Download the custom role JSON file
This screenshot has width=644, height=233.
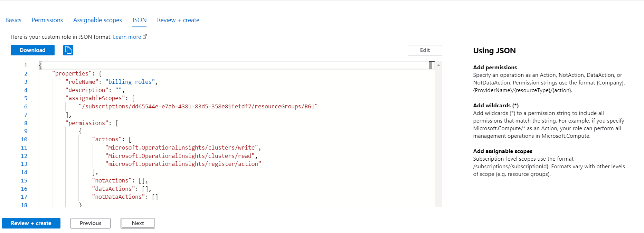(32, 50)
